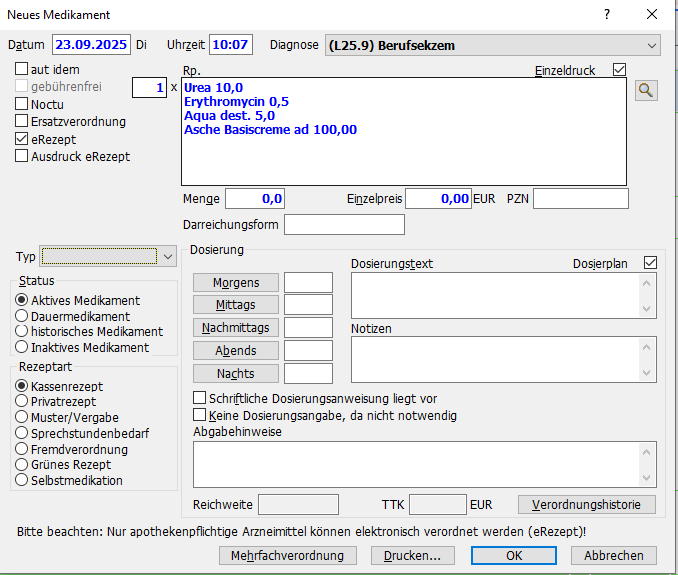Expand the Typ combo box
678x575 pixels.
[x=166, y=257]
